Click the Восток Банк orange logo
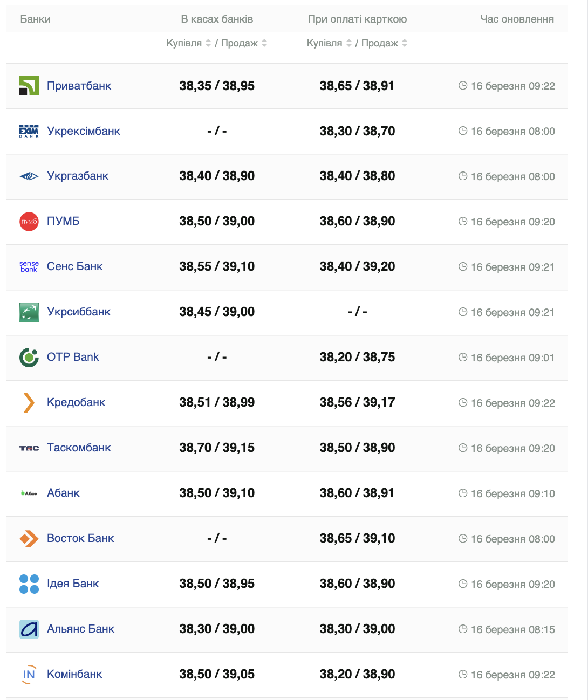The width and height of the screenshot is (588, 700). [29, 538]
